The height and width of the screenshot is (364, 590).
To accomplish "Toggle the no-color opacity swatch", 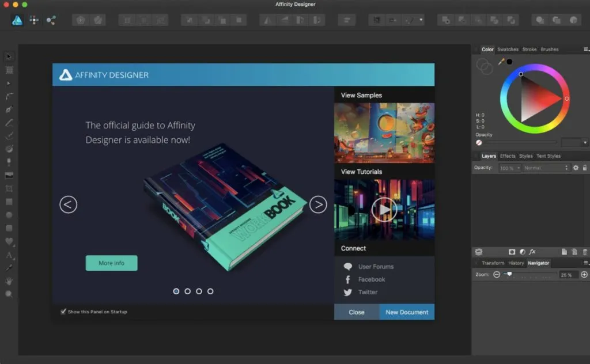I will pos(479,142).
